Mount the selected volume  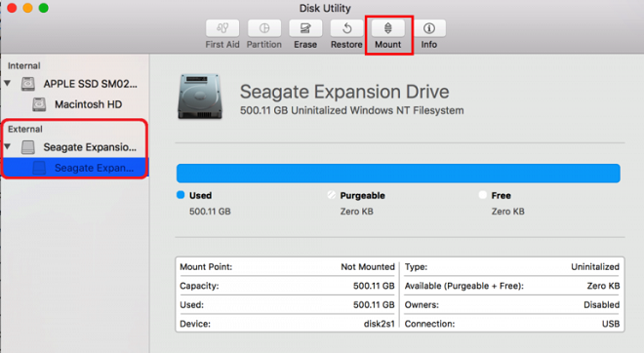point(388,28)
